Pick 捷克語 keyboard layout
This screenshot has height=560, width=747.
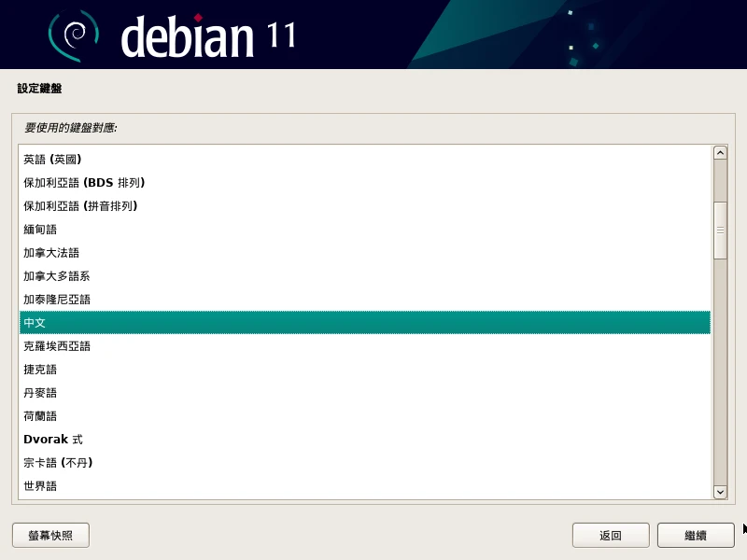point(40,370)
